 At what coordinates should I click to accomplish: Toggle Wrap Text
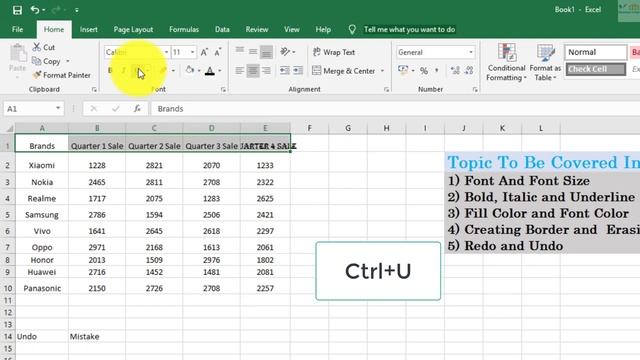(x=334, y=52)
